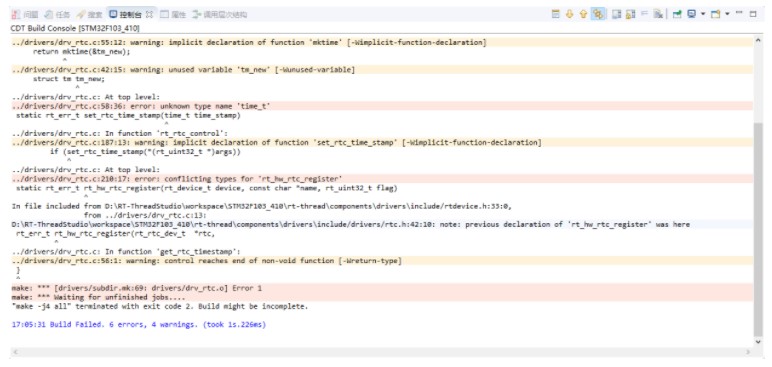Pin the console with green pin icon
The width and height of the screenshot is (772, 367).
[x=677, y=14]
